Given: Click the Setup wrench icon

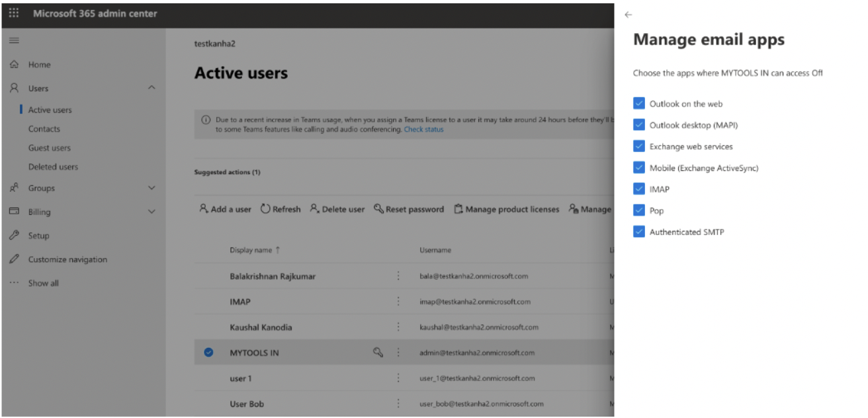Looking at the screenshot, I should click(x=14, y=235).
